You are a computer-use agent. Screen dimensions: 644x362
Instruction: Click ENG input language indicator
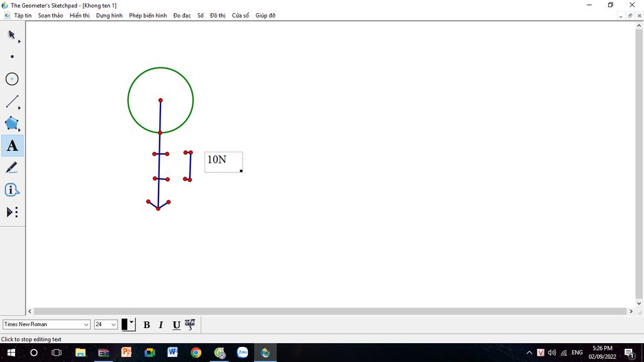tap(577, 353)
